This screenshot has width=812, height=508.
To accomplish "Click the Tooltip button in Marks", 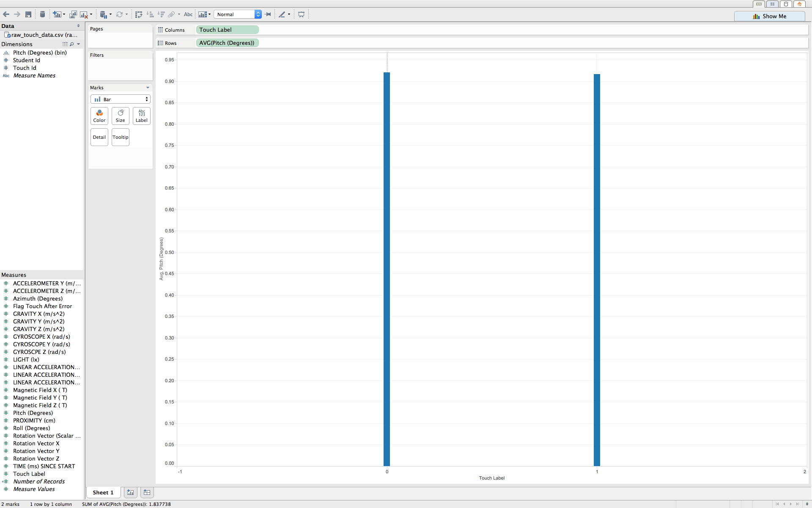I will click(121, 137).
